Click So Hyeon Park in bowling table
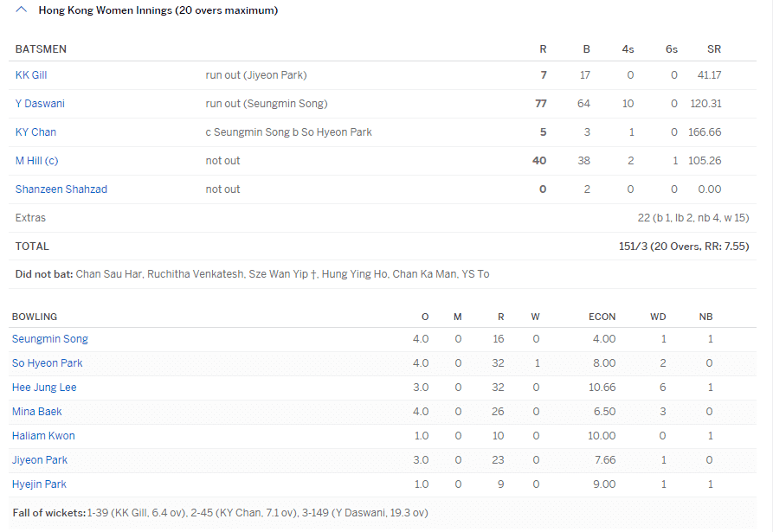Viewport: 773px width, 532px height. 48,363
